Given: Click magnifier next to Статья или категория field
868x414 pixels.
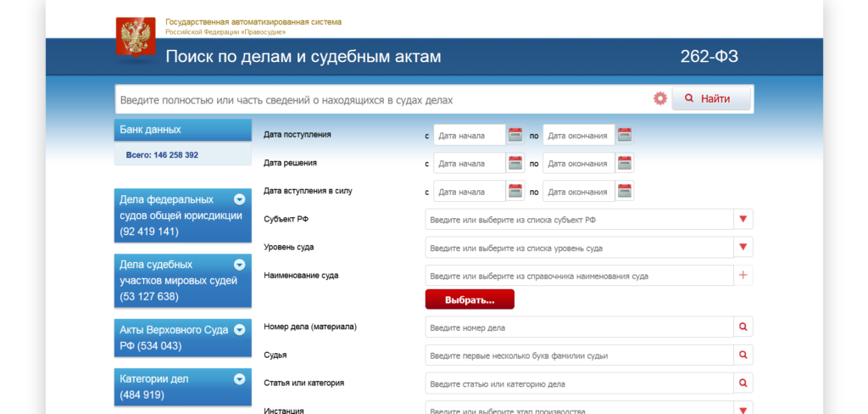Looking at the screenshot, I should (743, 383).
